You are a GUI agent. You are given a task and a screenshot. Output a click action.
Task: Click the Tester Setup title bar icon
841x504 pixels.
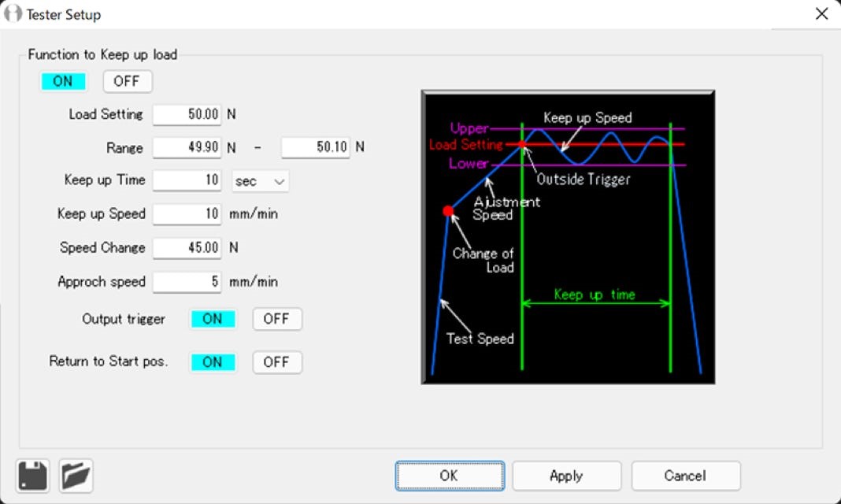pos(13,14)
